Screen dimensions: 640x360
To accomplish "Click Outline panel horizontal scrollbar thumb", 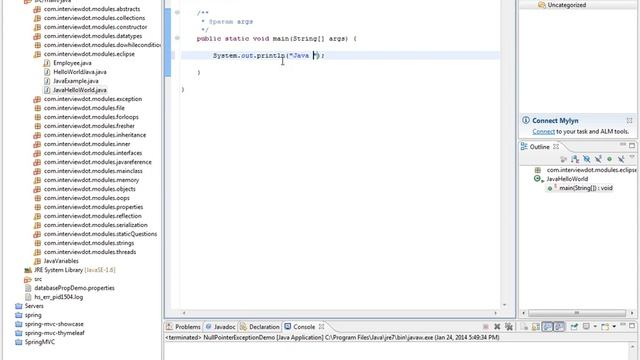I will 577,313.
